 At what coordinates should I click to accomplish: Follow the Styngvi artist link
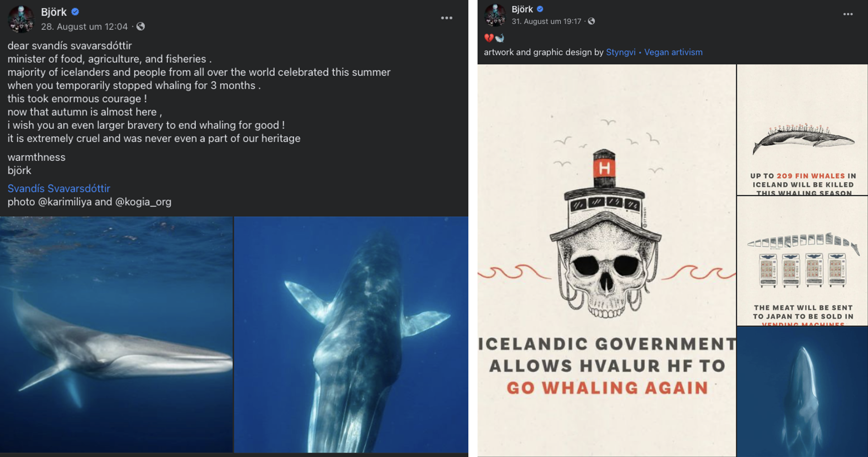coord(621,52)
